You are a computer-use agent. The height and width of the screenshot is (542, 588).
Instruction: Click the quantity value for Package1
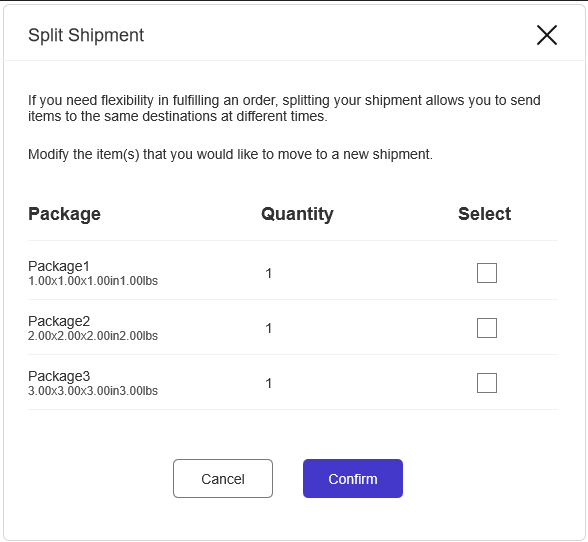(268, 273)
